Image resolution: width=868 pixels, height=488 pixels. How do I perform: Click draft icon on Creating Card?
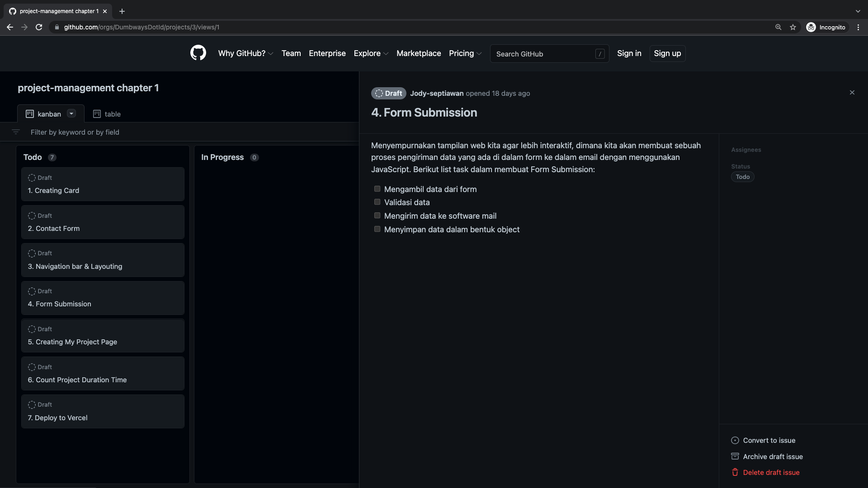click(x=32, y=178)
